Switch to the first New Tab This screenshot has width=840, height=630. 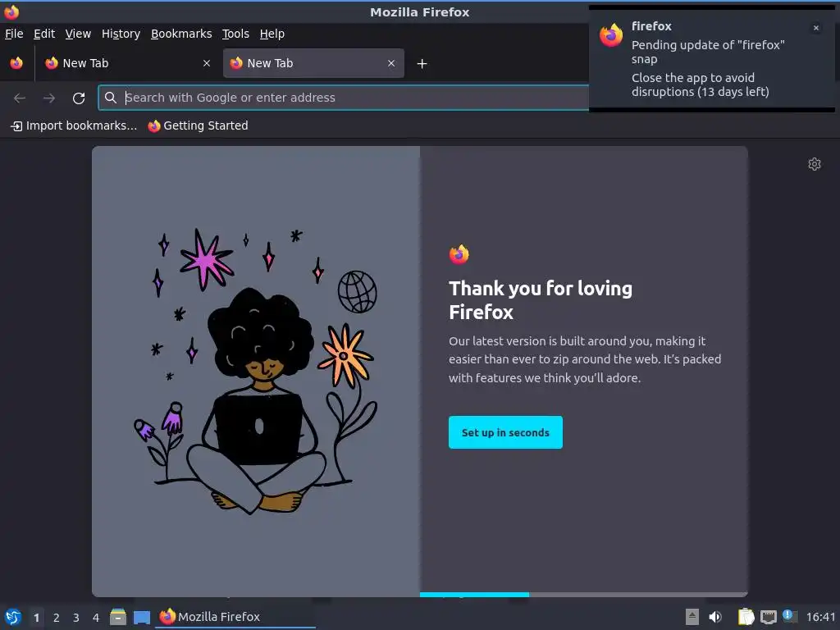[127, 63]
